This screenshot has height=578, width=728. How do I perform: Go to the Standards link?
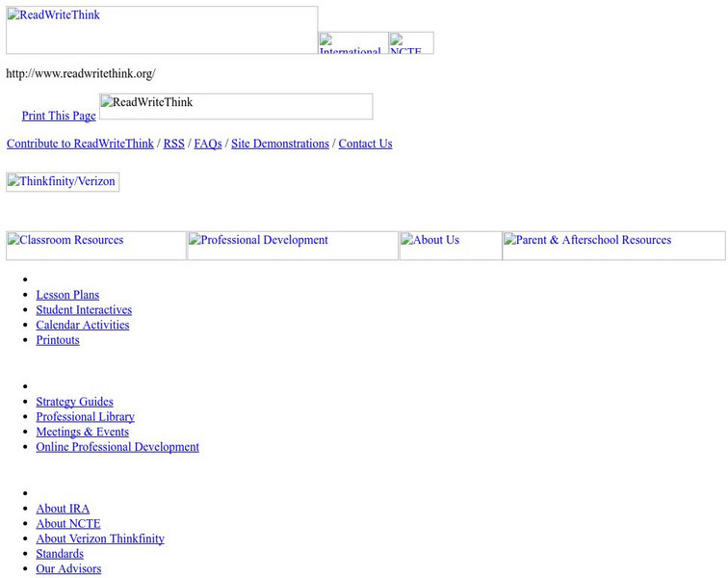[x=60, y=554]
